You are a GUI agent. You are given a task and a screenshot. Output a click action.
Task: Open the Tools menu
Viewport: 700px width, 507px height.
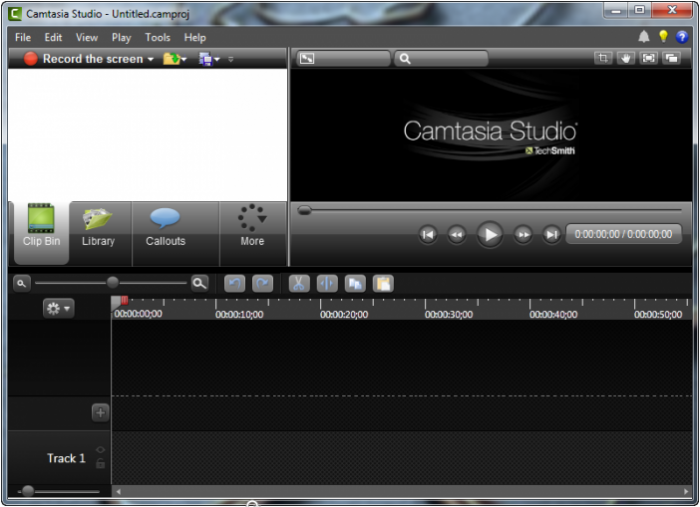pos(158,37)
